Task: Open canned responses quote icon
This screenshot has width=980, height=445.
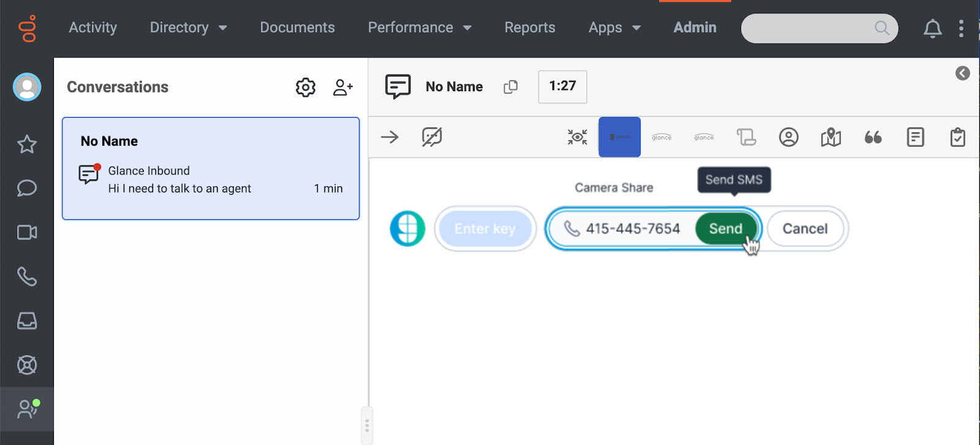Action: 873,137
